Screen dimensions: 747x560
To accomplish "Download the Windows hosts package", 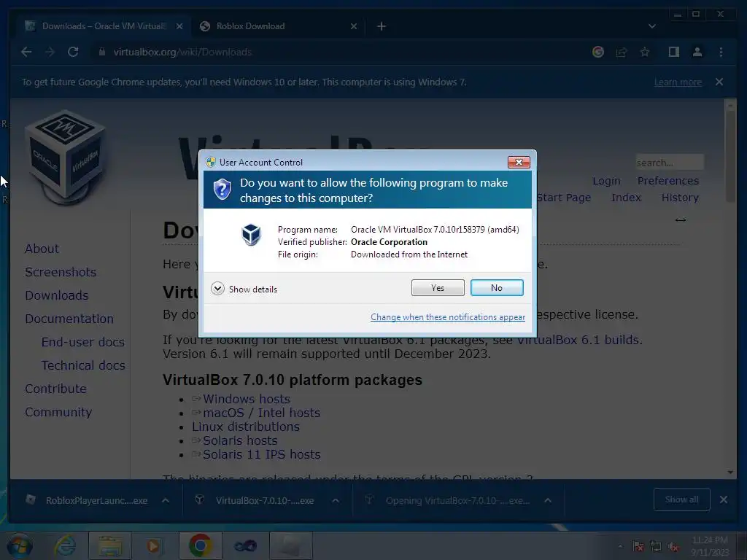I will 247,399.
